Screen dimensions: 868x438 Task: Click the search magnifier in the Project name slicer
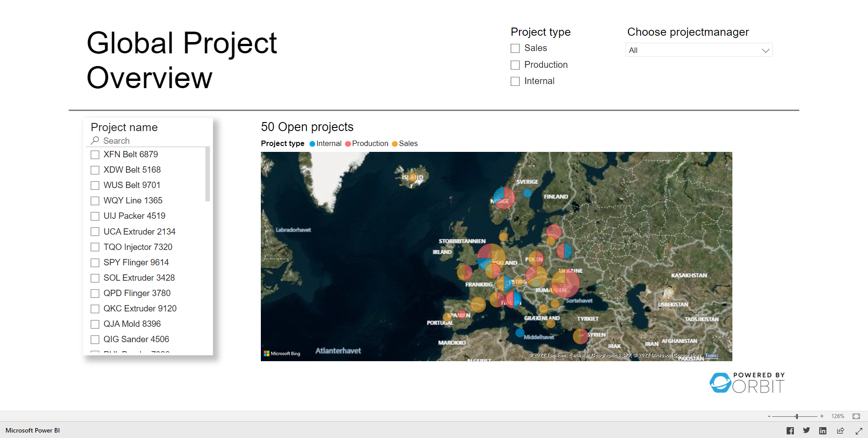tap(95, 141)
